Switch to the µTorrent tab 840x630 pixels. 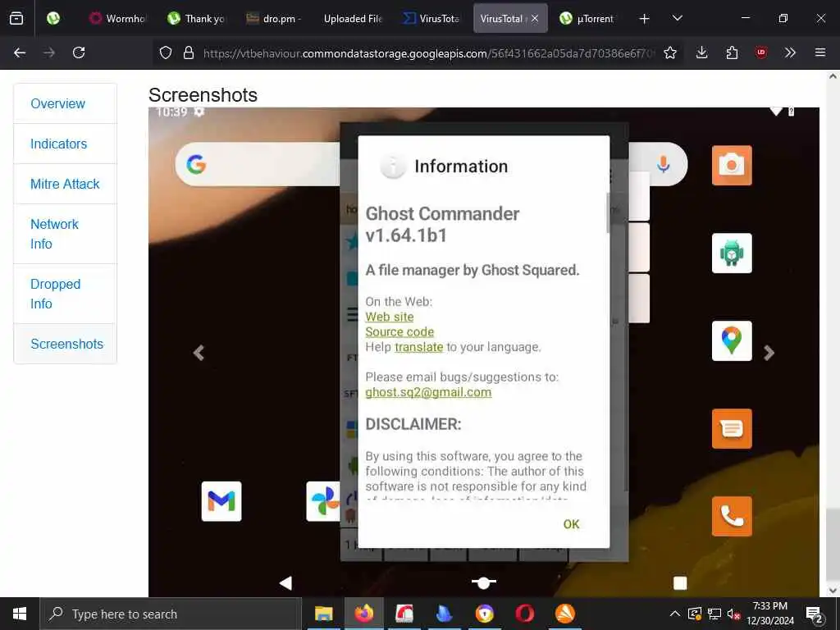pyautogui.click(x=587, y=18)
